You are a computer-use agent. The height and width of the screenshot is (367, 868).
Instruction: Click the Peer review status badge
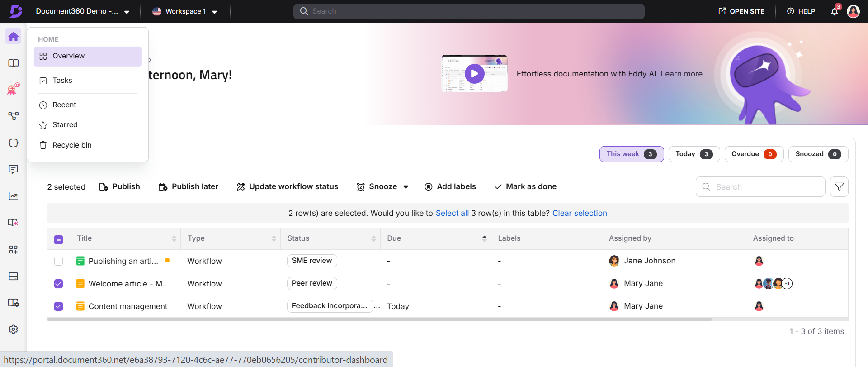(312, 283)
